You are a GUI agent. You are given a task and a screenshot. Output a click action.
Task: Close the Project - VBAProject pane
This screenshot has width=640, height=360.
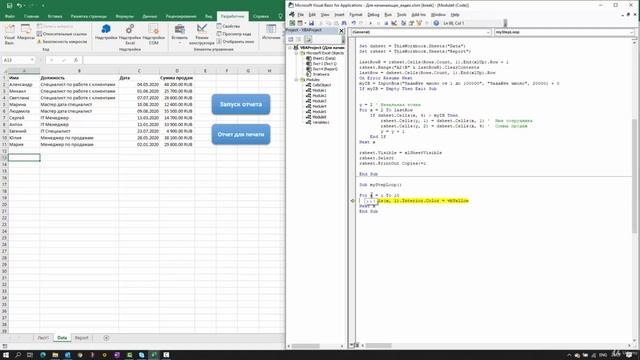[341, 31]
